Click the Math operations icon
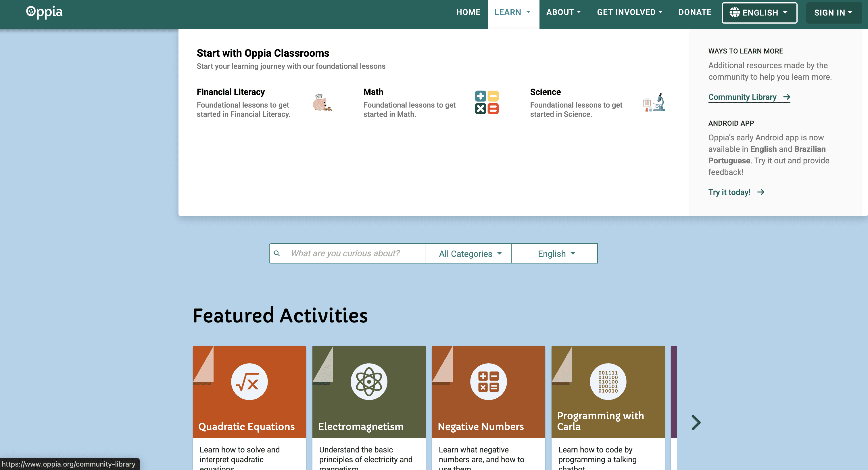Screen dimensions: 868x470 pyautogui.click(x=487, y=102)
